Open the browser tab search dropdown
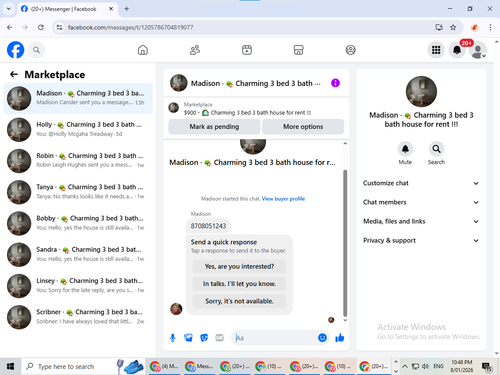Screen dimensions: 500x375 click(x=9, y=9)
